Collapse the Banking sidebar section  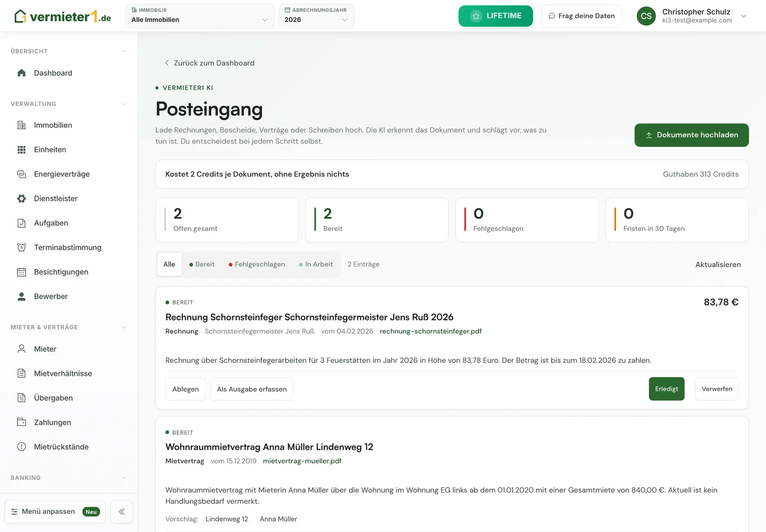[x=124, y=478]
